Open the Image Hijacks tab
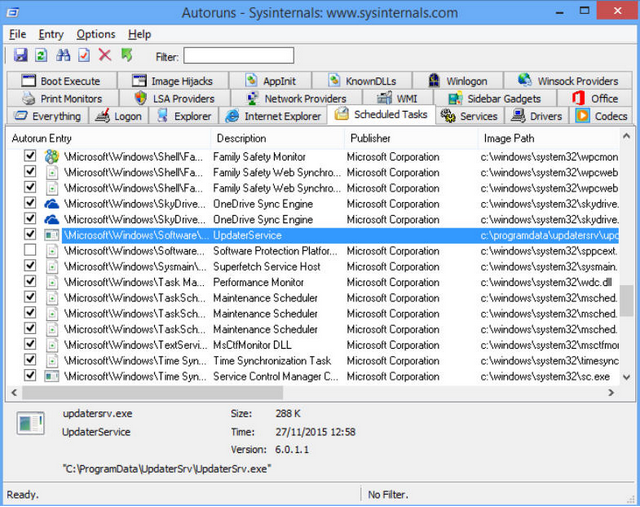 click(x=173, y=81)
